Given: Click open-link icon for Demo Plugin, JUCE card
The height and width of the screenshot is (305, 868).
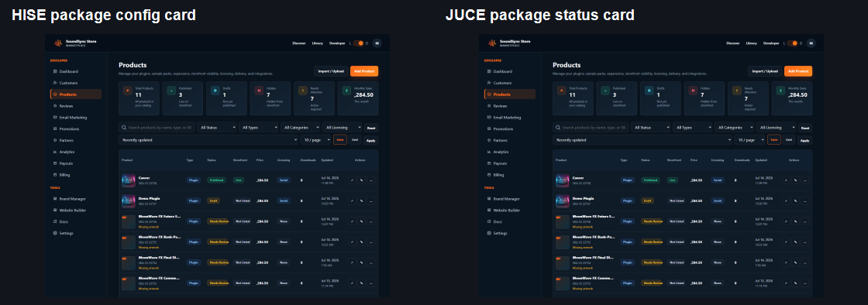Looking at the screenshot, I should [x=786, y=200].
